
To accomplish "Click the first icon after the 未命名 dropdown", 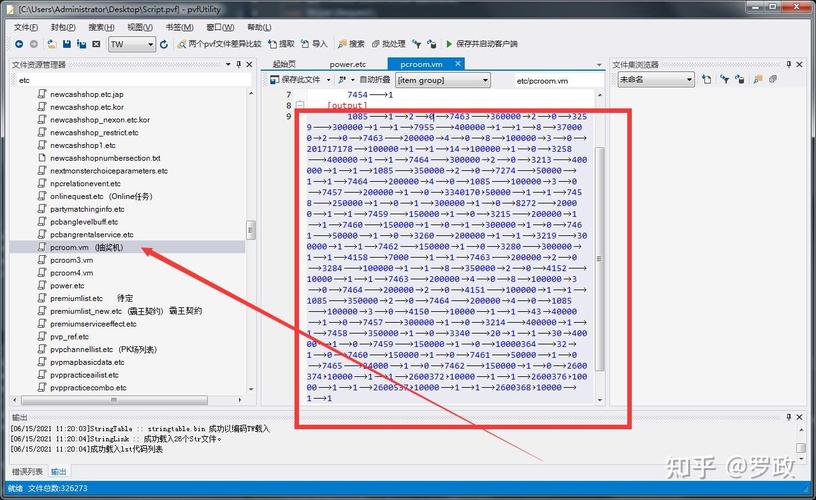I will [706, 79].
